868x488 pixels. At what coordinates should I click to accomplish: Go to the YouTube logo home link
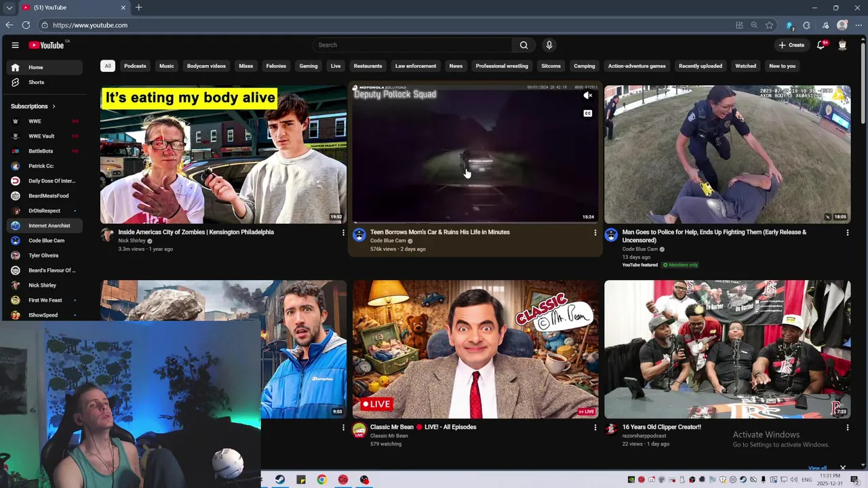pyautogui.click(x=46, y=45)
